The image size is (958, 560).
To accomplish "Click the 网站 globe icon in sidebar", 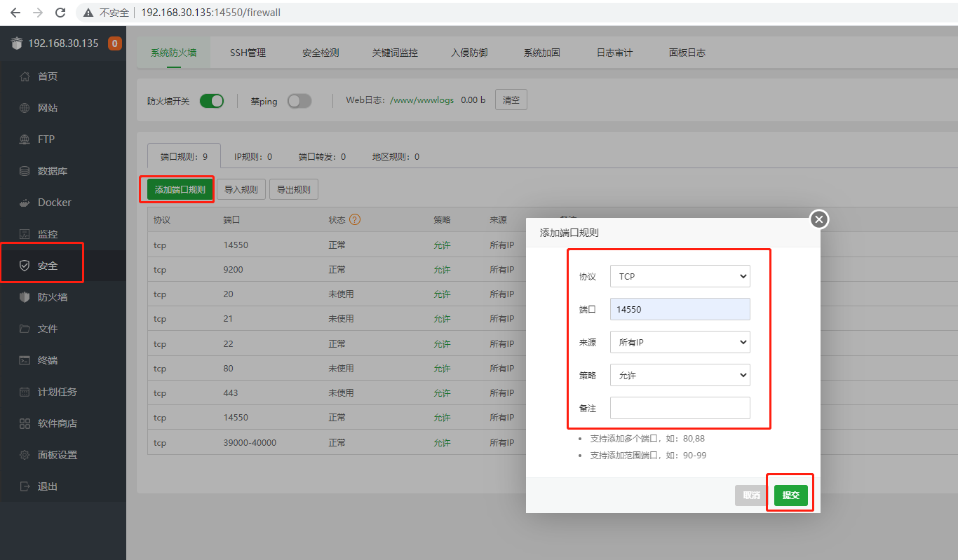I will click(x=25, y=108).
